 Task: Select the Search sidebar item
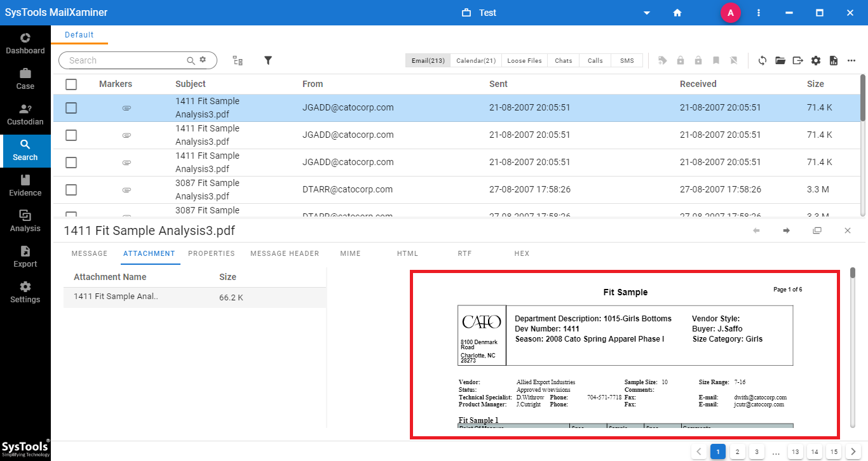pos(25,150)
